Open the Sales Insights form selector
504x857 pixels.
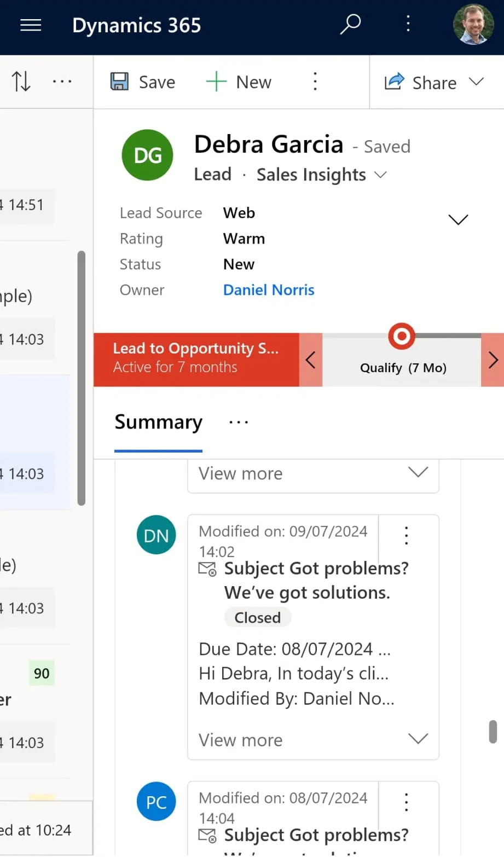point(322,175)
